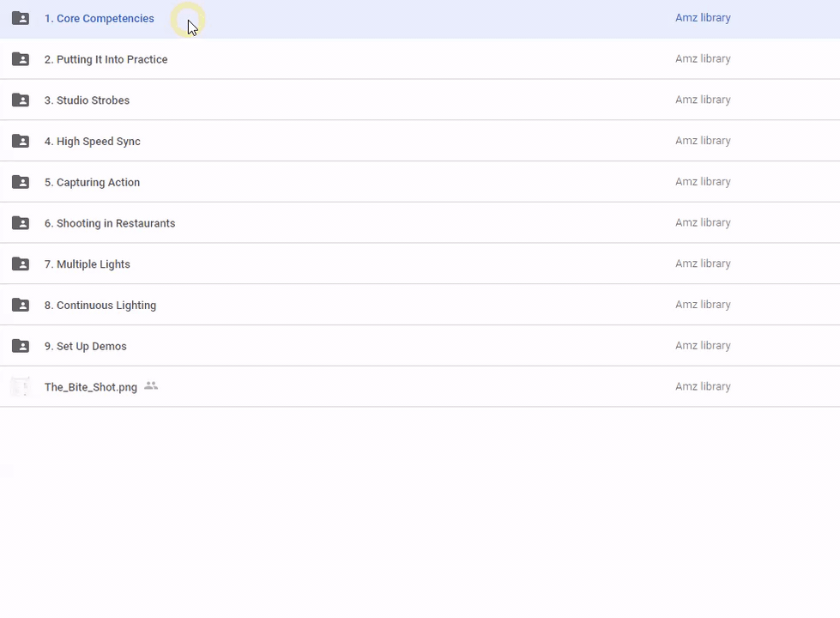Click folder icon beside Putting It Into Practice
The width and height of the screenshot is (840, 618).
point(21,59)
